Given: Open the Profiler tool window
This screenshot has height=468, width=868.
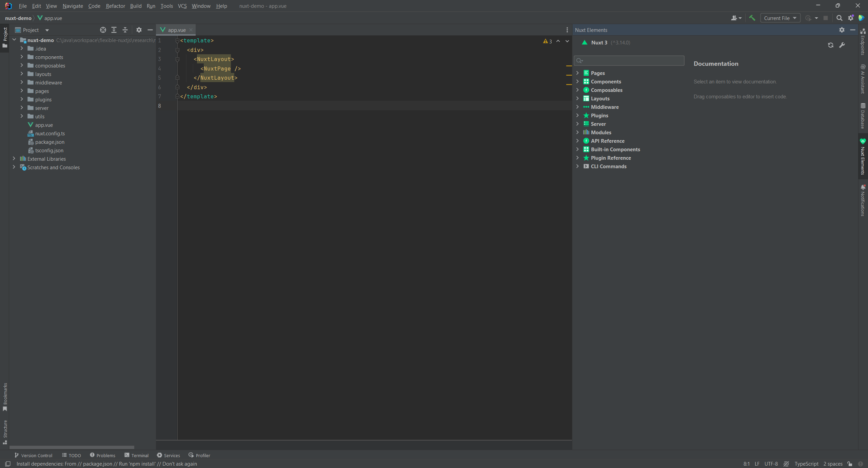Looking at the screenshot, I should 200,455.
